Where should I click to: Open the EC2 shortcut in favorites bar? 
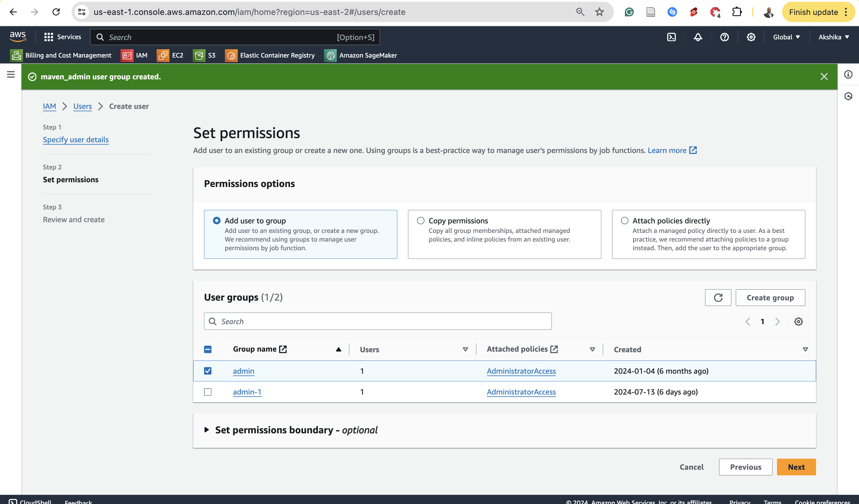pos(170,55)
